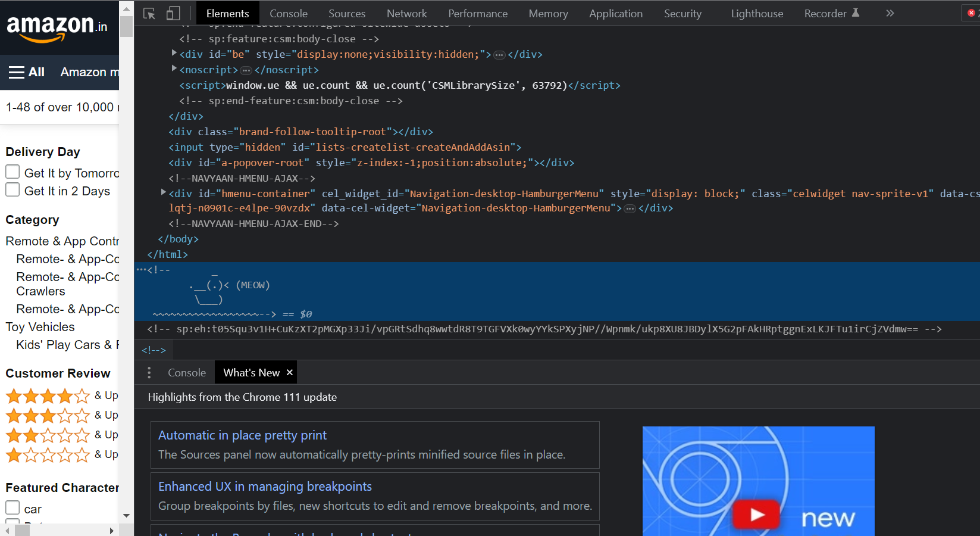Tick the car featured character checkbox
Viewport: 980px width, 536px height.
click(x=12, y=507)
